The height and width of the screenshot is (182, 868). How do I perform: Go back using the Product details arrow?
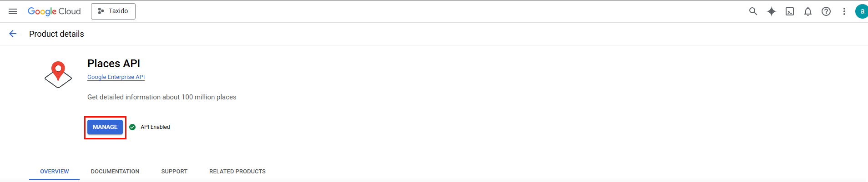(x=13, y=34)
